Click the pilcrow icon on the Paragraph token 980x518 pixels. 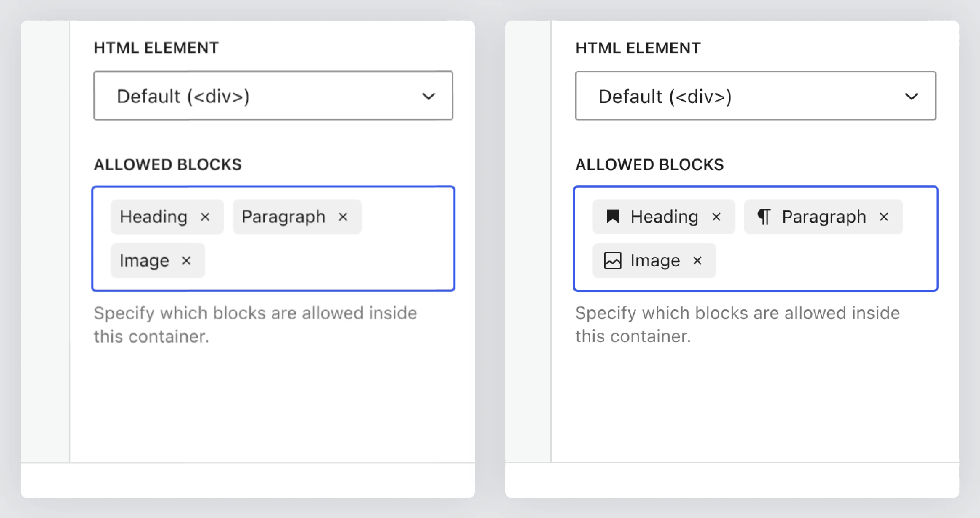tap(764, 217)
